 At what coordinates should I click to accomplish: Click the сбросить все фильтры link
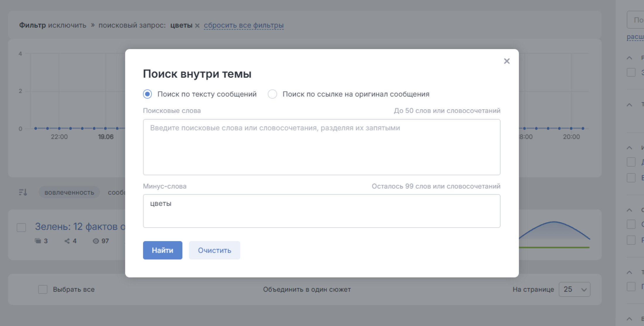pos(244,25)
